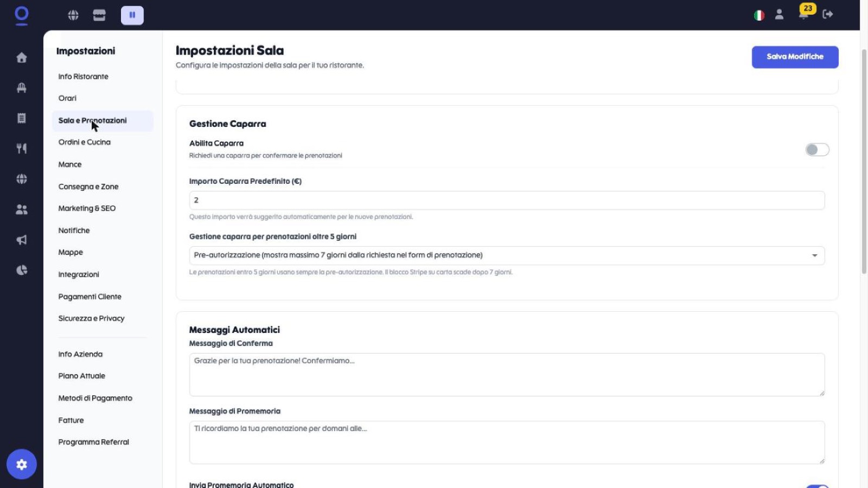Click the Salva Modifiche button
Viewport: 868px width, 488px height.
[795, 57]
